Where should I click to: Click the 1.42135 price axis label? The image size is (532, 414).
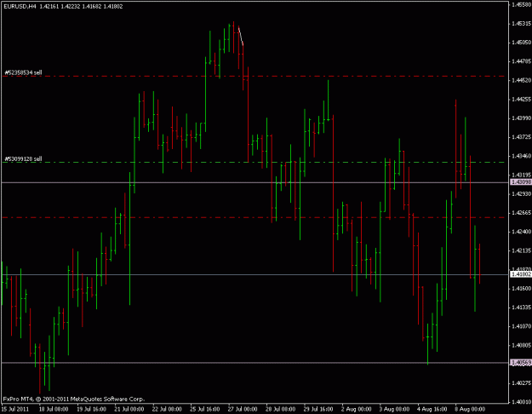pos(521,250)
